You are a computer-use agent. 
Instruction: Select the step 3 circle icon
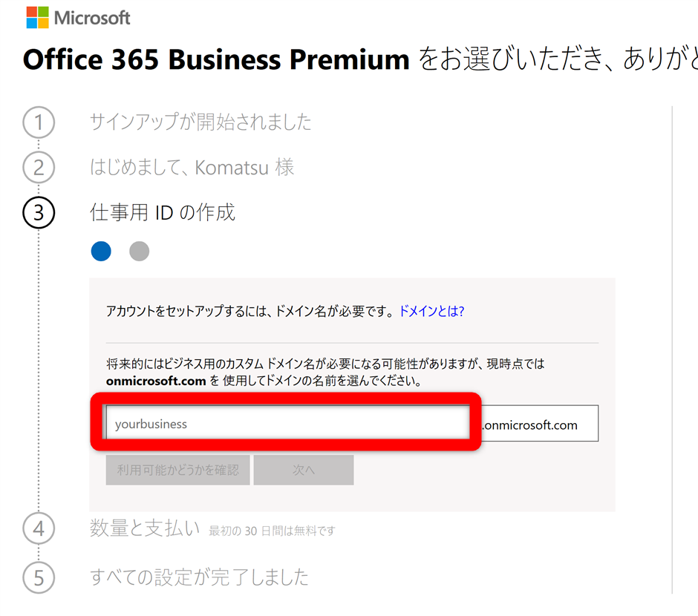[39, 213]
